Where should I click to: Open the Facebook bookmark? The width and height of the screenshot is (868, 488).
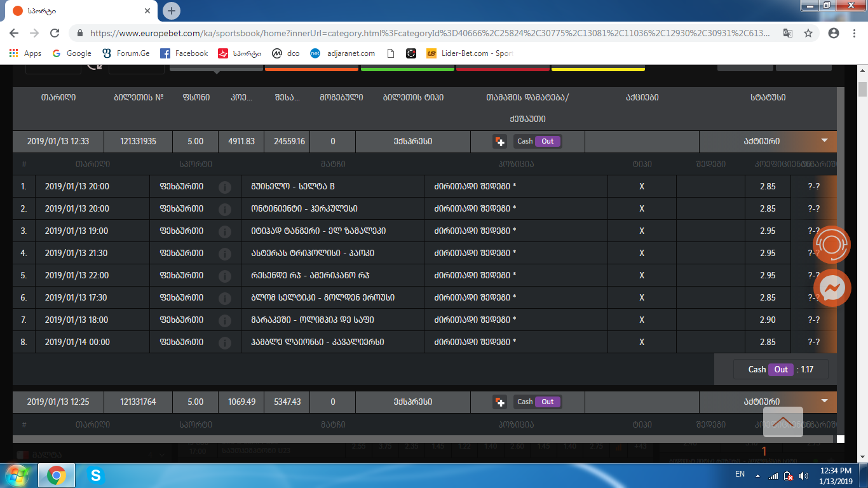pos(184,53)
